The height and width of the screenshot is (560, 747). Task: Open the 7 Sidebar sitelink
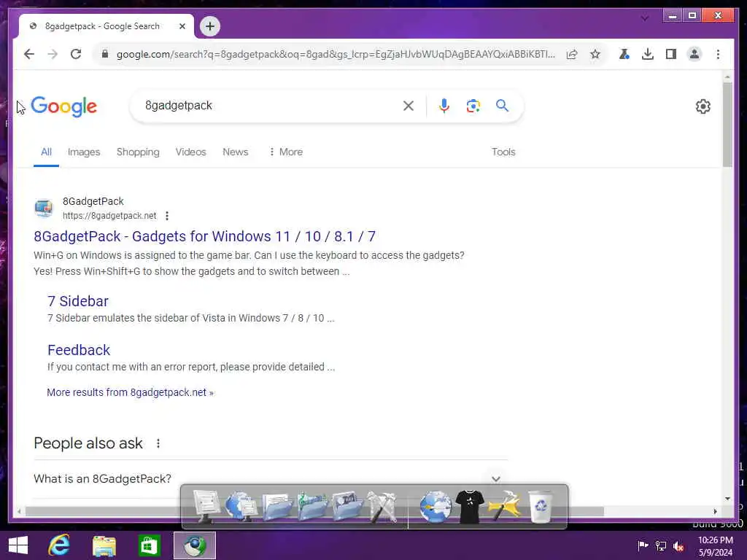(x=77, y=301)
